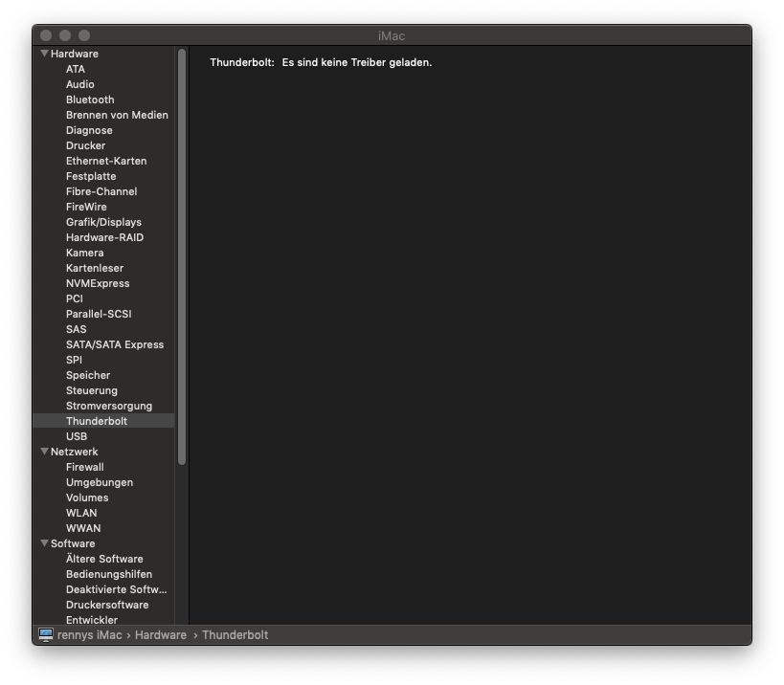Collapse the Netzwerk section triangle
The image size is (784, 685).
coord(44,452)
